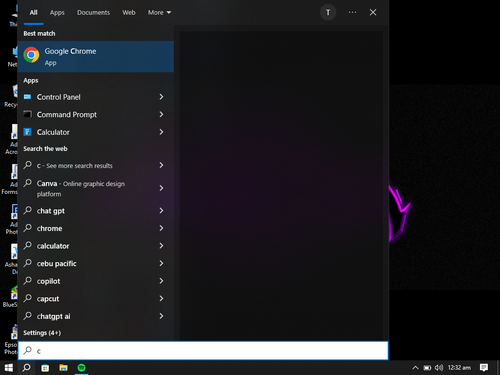
Task: Open Google Chrome best match result
Action: click(96, 57)
